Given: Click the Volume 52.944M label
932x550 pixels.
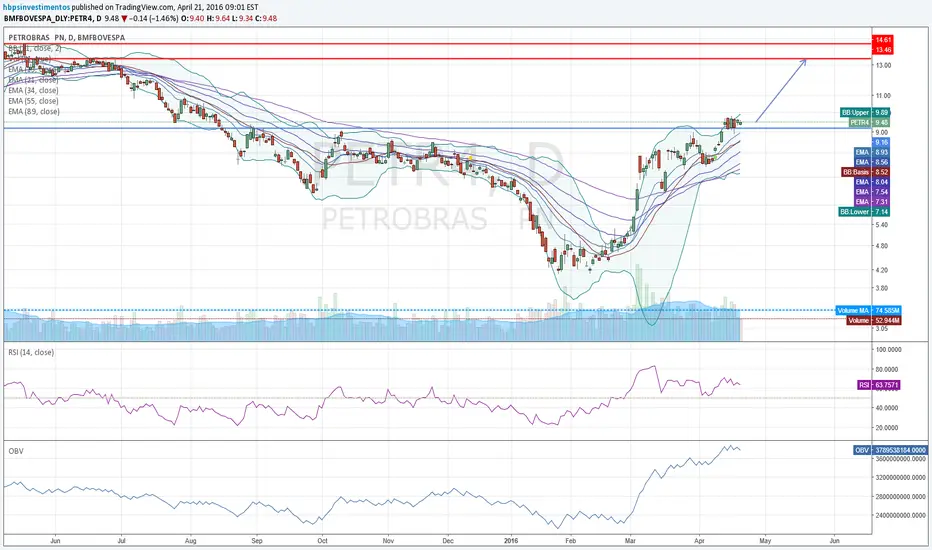Looking at the screenshot, I should (874, 320).
